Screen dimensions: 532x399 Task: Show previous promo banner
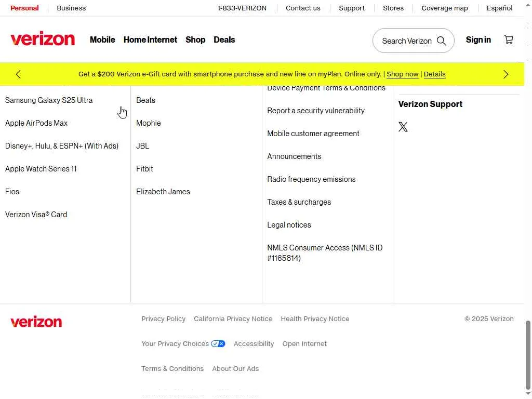(x=18, y=74)
